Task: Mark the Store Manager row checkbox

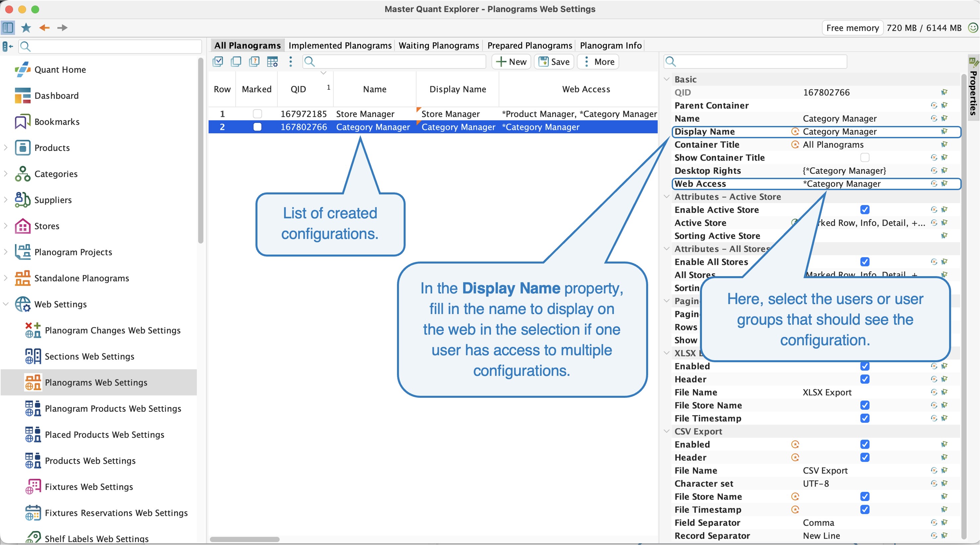Action: (x=257, y=114)
